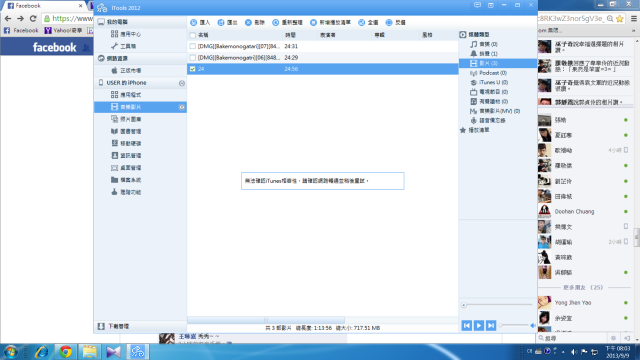The image size is (640, 360).
Task: Adjust the volume slider in player
Action: [514, 325]
